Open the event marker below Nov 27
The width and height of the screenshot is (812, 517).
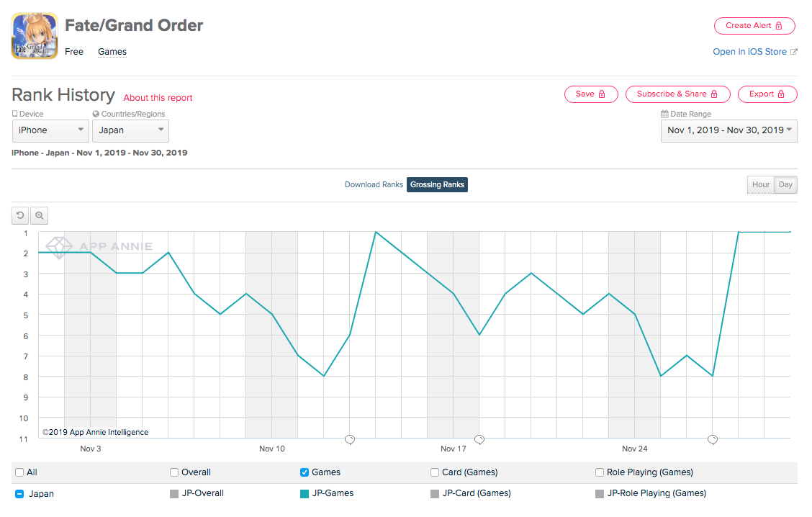tap(713, 440)
